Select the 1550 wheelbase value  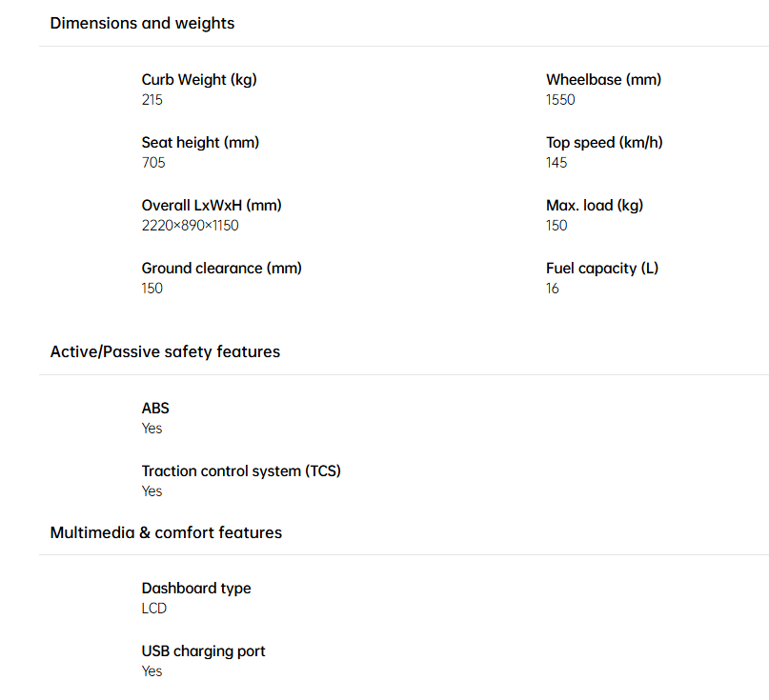pos(560,100)
